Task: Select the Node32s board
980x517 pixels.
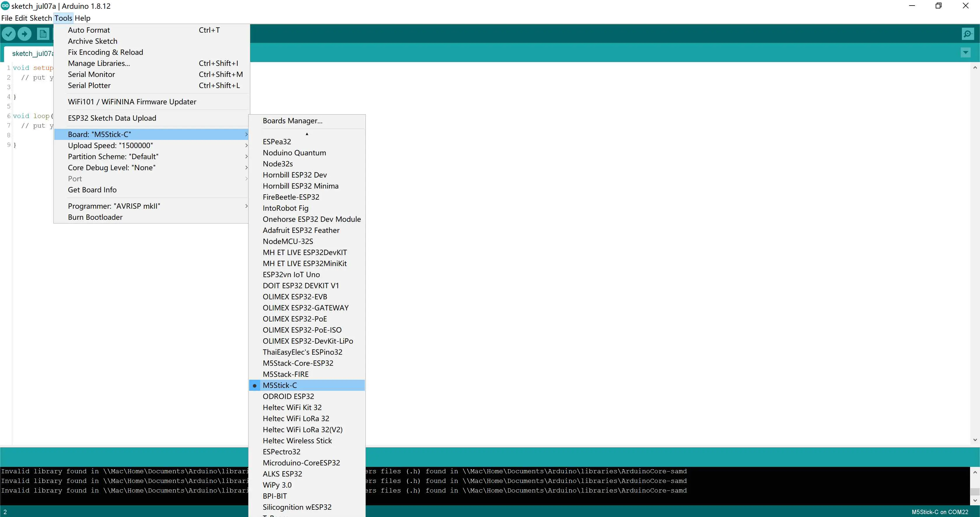Action: [307, 163]
